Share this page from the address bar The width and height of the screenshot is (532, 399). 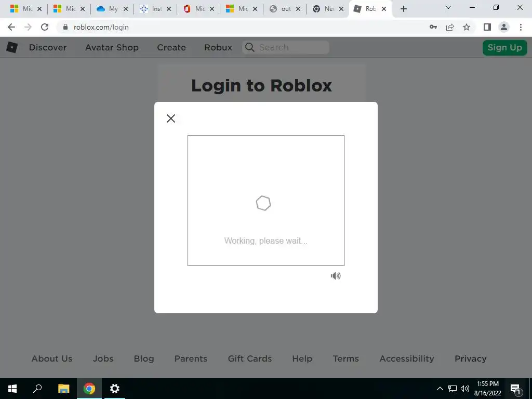pyautogui.click(x=450, y=27)
